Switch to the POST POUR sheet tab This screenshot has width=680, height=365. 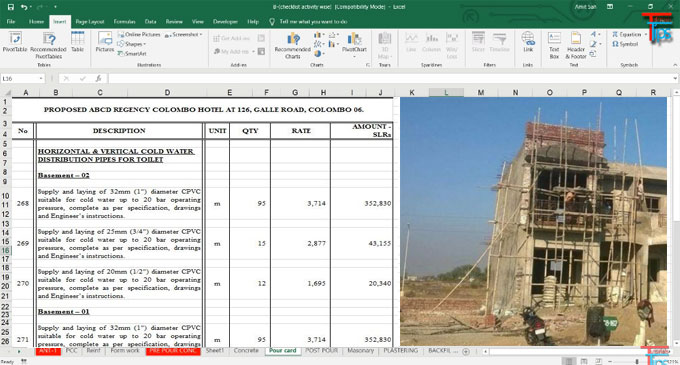click(321, 351)
